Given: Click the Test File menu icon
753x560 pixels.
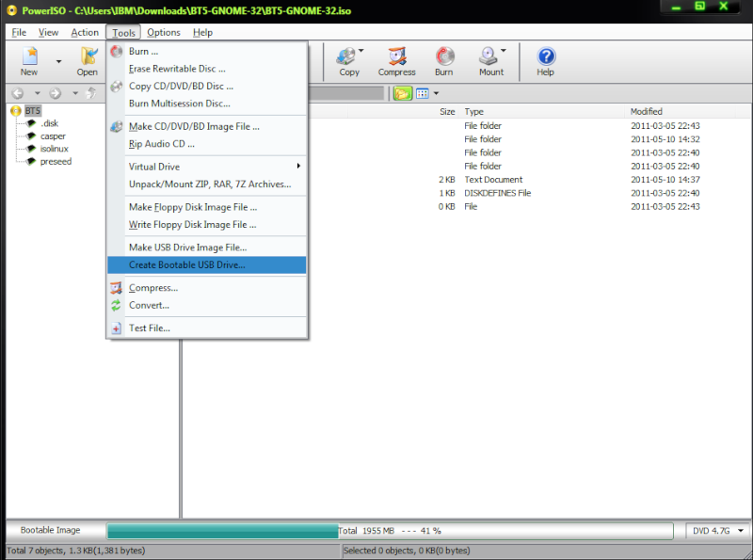Looking at the screenshot, I should click(x=116, y=328).
